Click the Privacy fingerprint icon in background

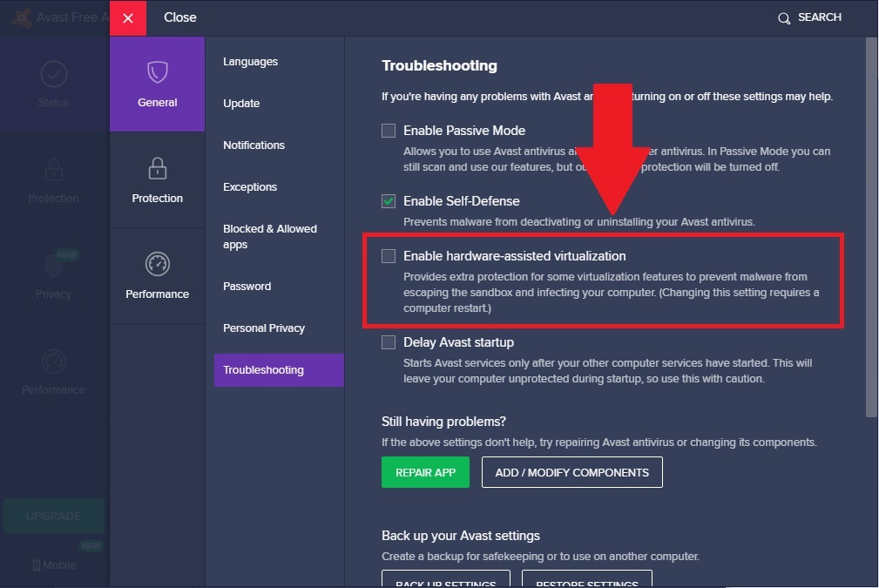53,266
